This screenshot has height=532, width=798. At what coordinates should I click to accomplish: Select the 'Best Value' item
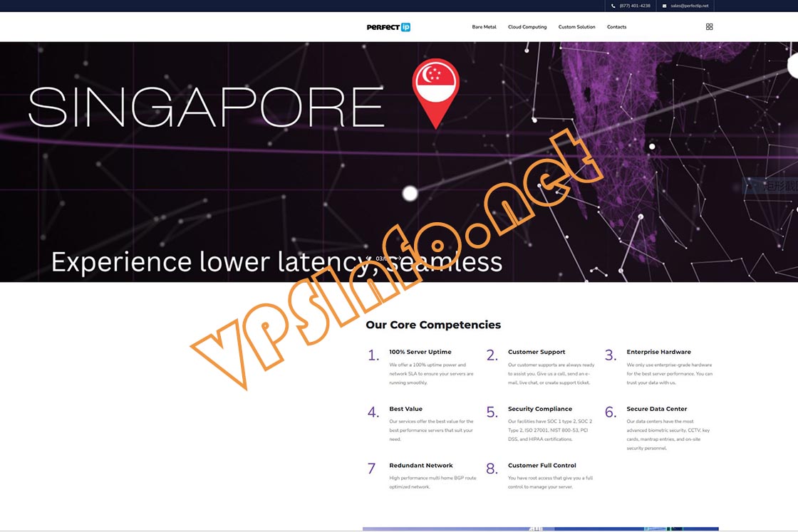click(405, 409)
